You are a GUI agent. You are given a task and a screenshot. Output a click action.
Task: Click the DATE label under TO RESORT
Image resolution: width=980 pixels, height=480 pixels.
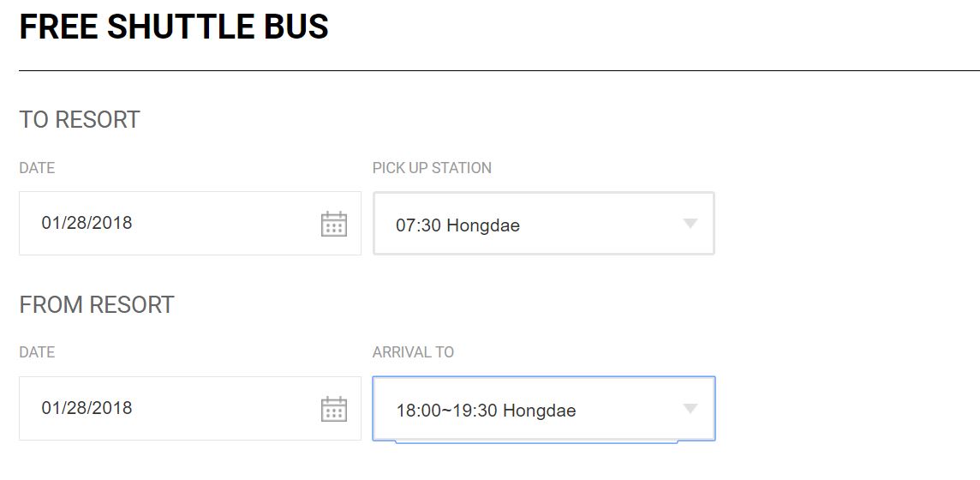[x=37, y=168]
